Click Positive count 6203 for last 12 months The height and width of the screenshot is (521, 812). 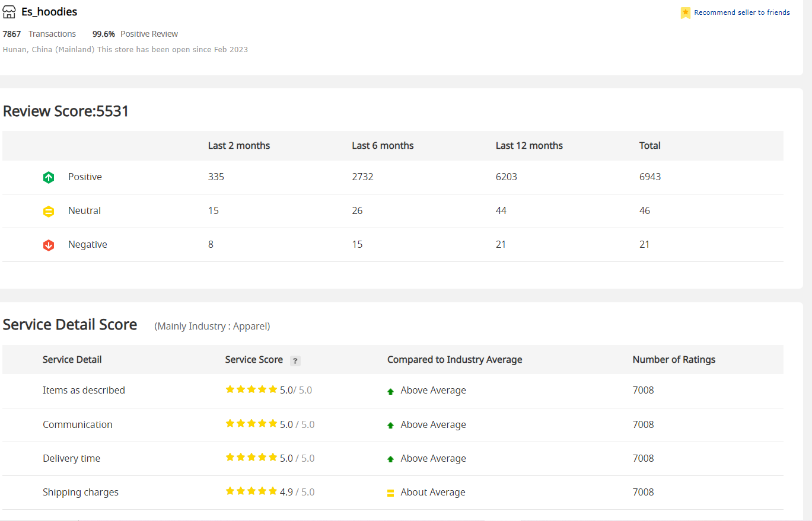click(x=507, y=177)
